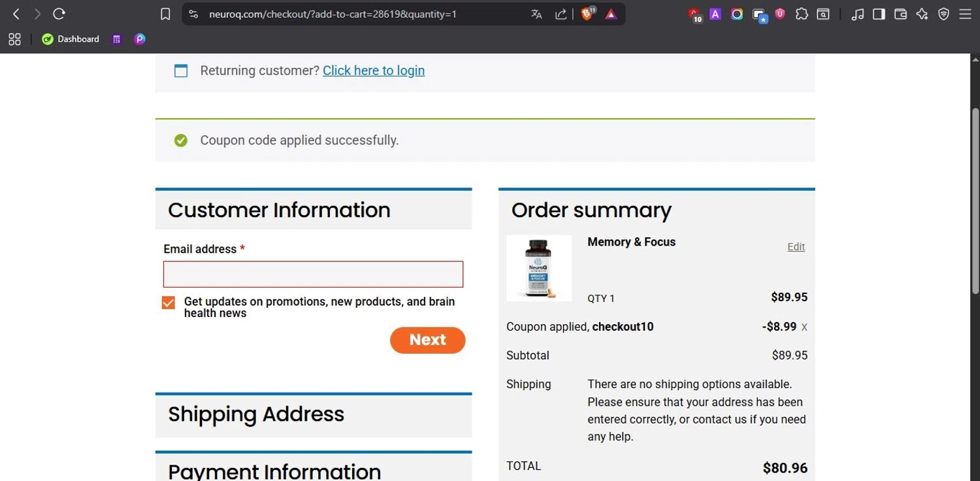Click the tab search window icon
This screenshot has height=481, width=980.
pos(823,14)
